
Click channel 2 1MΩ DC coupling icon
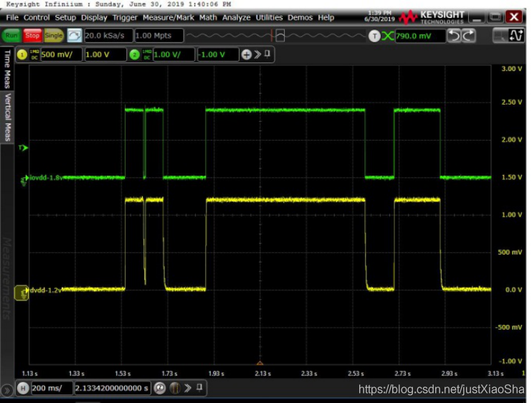146,54
